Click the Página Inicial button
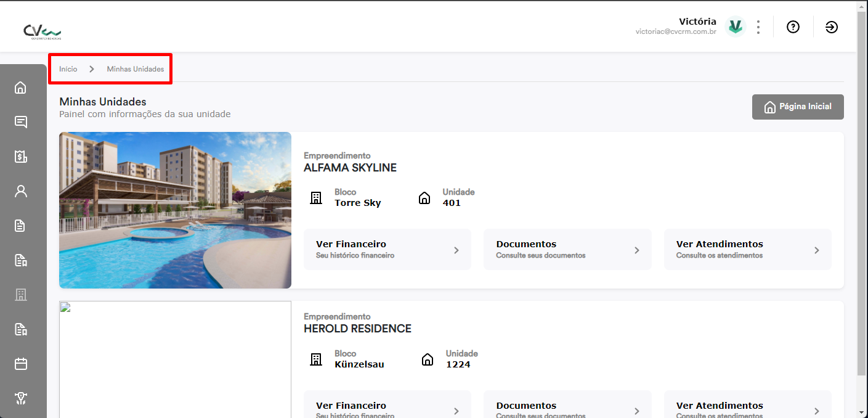868x418 pixels. [798, 107]
